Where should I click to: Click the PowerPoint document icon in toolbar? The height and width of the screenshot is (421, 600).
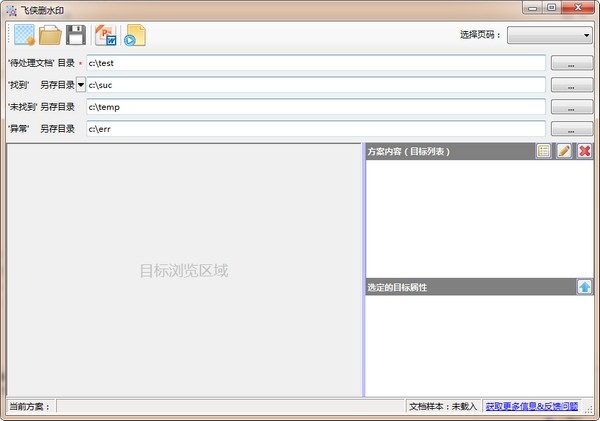[105, 35]
